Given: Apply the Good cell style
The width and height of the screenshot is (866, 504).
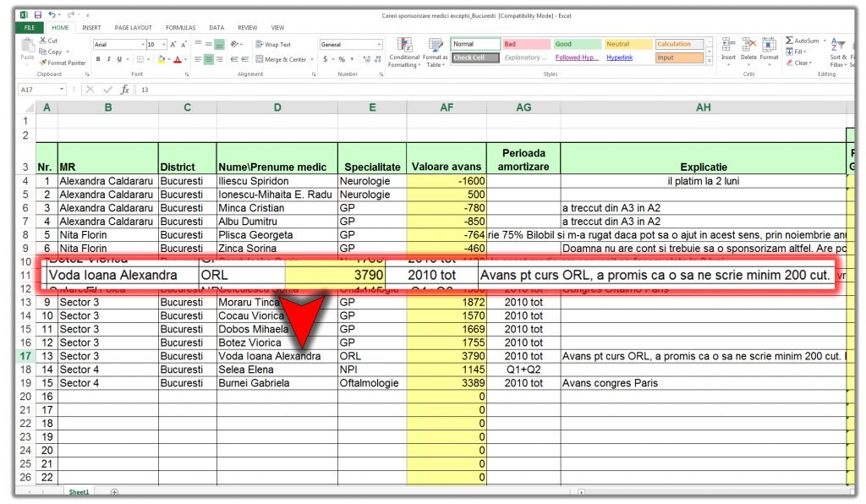Looking at the screenshot, I should click(x=577, y=44).
